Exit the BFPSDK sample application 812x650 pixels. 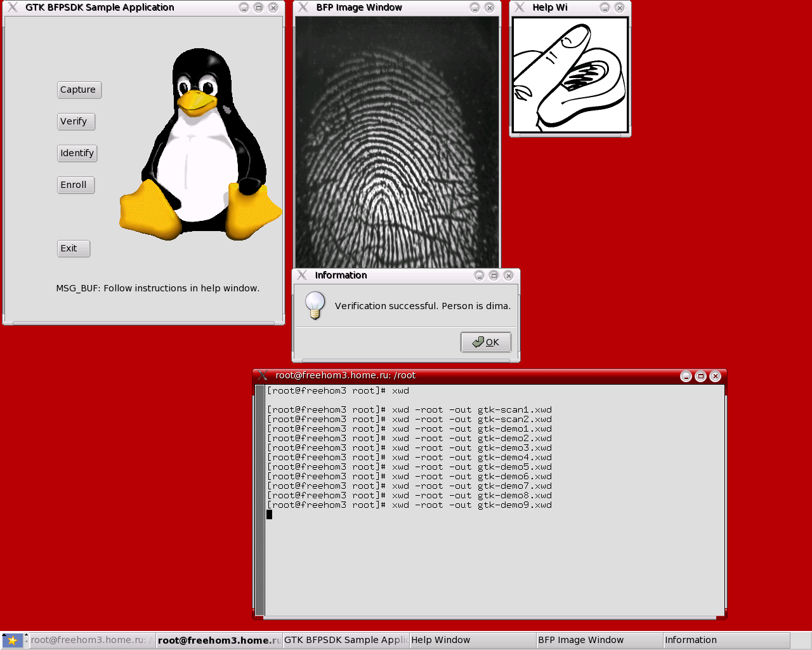click(73, 249)
